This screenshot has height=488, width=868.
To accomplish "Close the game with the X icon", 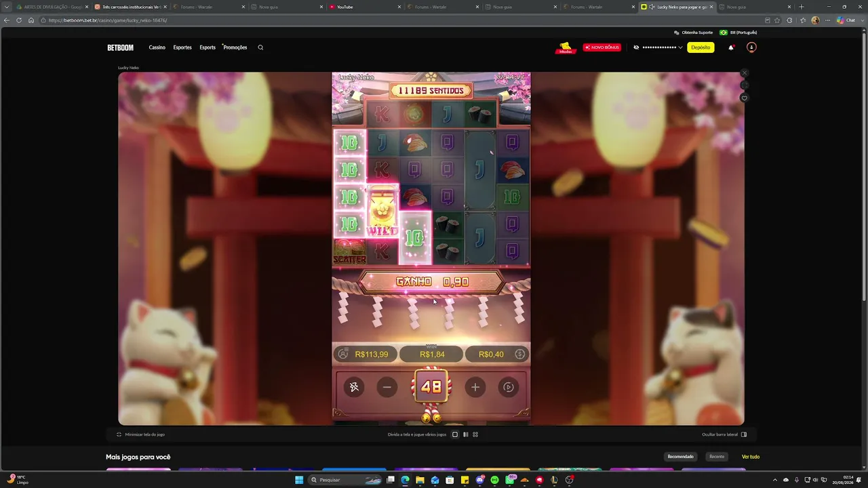I will pos(744,73).
